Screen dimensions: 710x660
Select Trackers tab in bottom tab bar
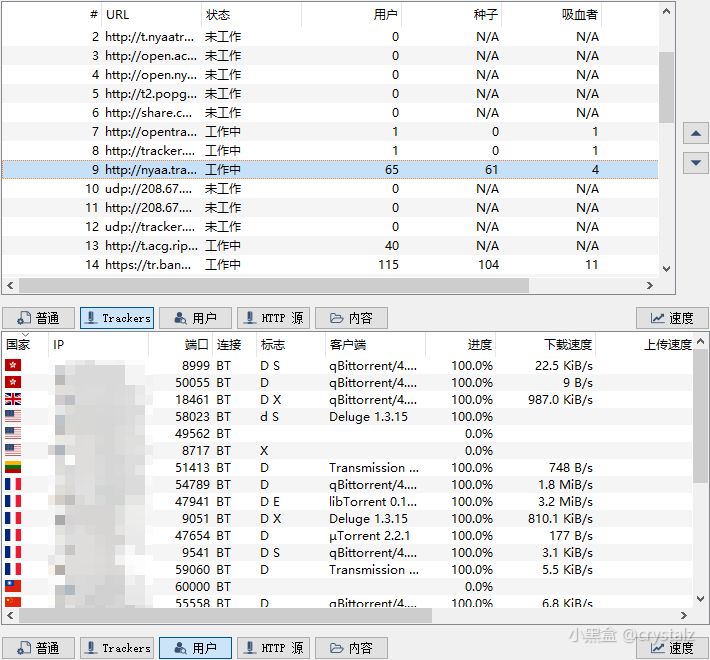117,648
